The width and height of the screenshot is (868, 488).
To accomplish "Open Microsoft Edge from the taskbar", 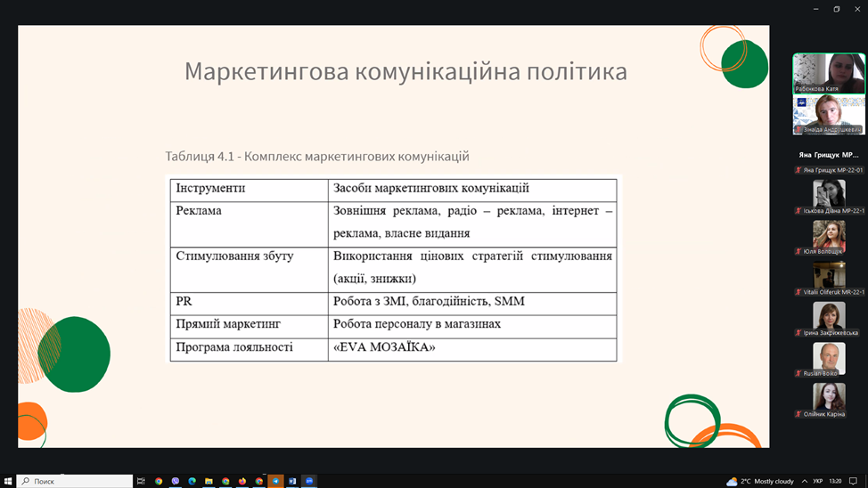I will pyautogui.click(x=192, y=481).
